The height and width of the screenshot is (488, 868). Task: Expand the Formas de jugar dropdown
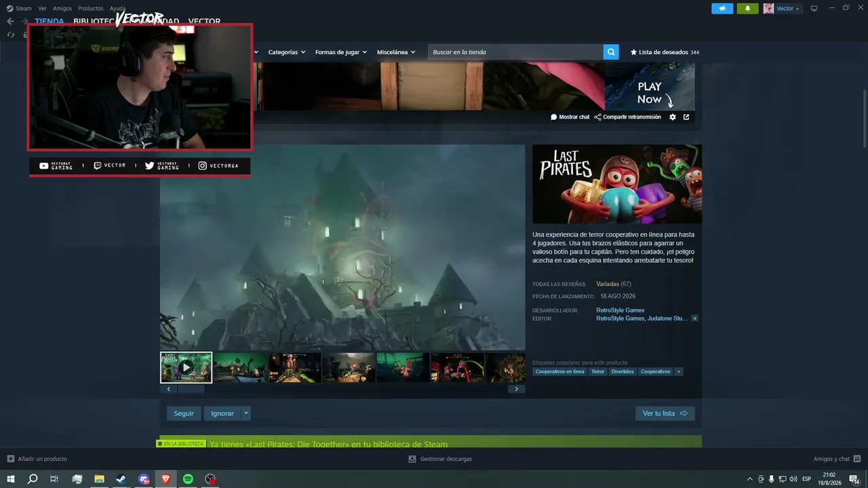click(340, 52)
